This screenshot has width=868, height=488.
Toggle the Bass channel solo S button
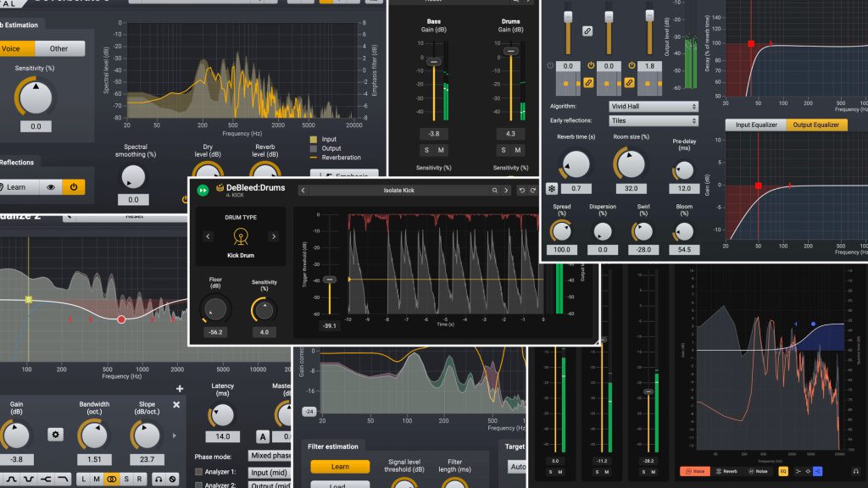pyautogui.click(x=426, y=150)
